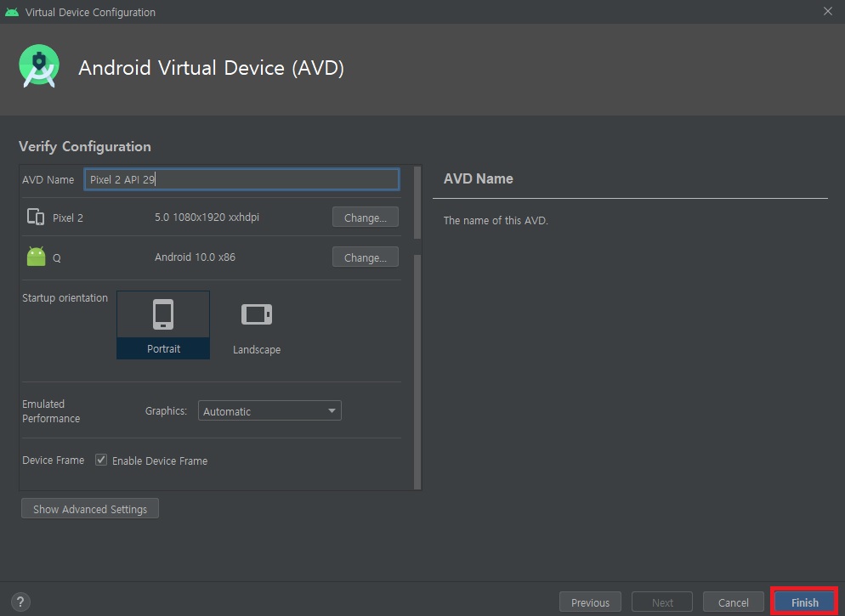Image resolution: width=845 pixels, height=616 pixels.
Task: Go back with the Previous button
Action: tap(590, 602)
